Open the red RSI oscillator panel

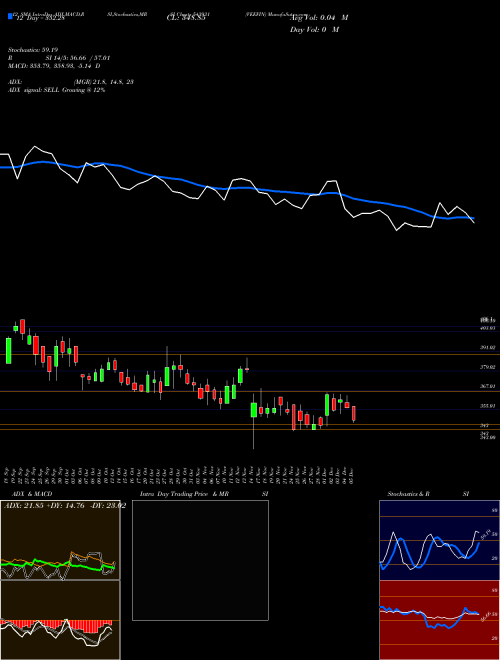[x=439, y=620]
